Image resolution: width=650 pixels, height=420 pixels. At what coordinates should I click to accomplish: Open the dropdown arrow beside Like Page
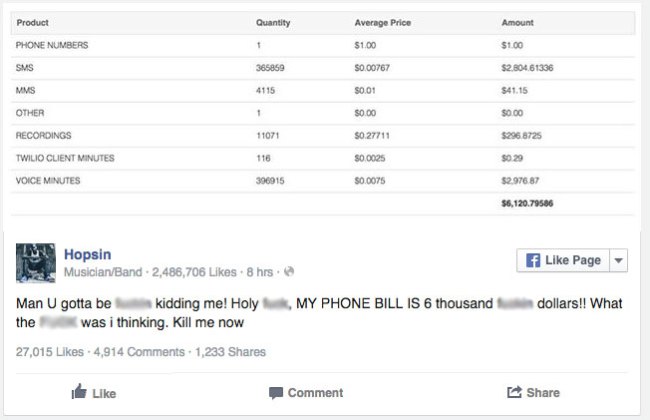pyautogui.click(x=618, y=261)
